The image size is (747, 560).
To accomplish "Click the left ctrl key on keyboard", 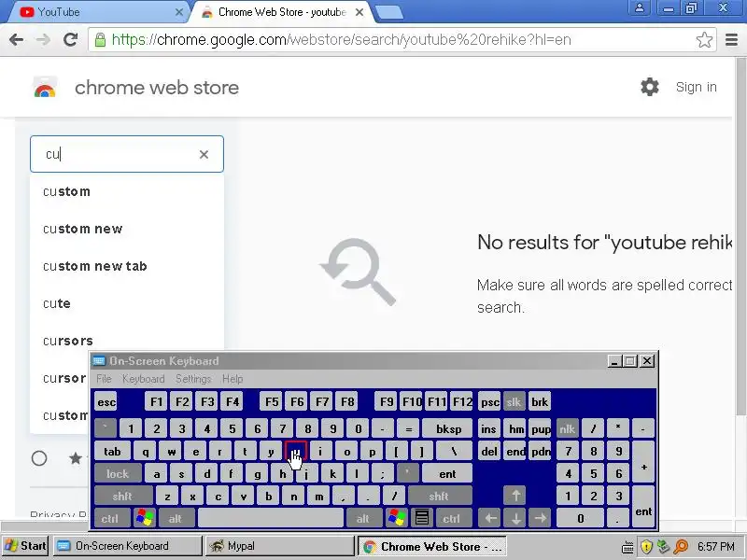I will [x=112, y=518].
